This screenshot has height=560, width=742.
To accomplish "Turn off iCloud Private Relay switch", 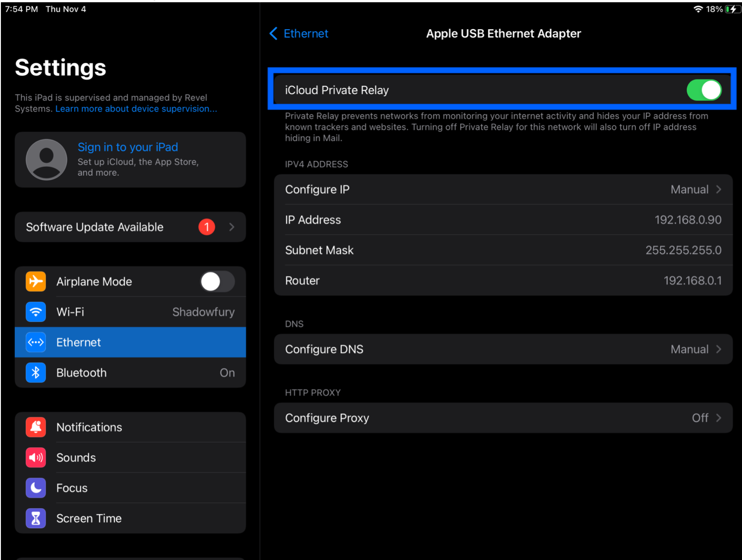I will pyautogui.click(x=704, y=90).
